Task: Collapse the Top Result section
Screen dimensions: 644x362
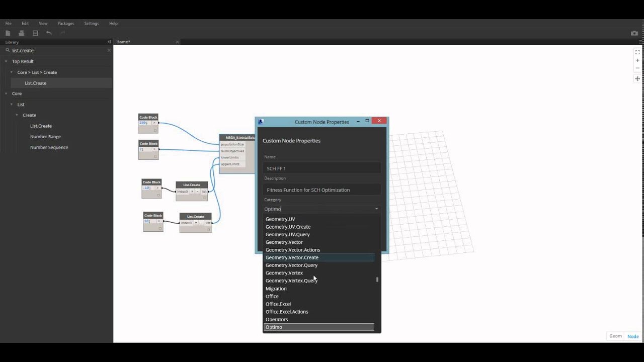Action: [5, 61]
